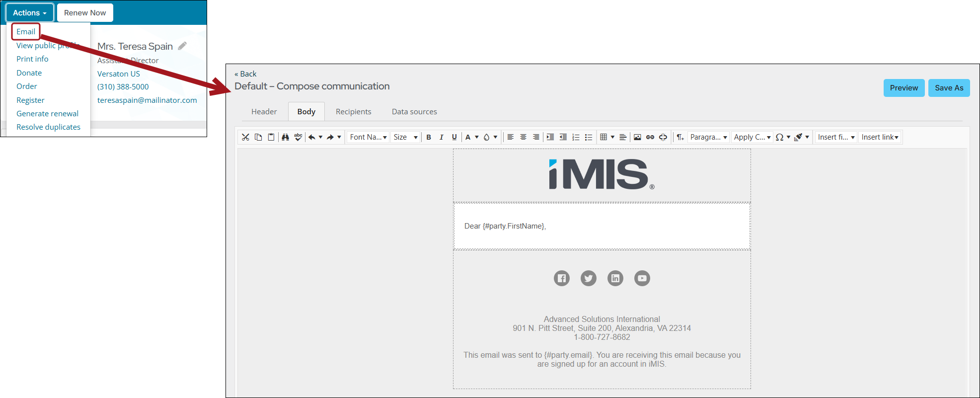Click the LinkedIn icon in email footer
This screenshot has width=980, height=398.
pyautogui.click(x=615, y=278)
